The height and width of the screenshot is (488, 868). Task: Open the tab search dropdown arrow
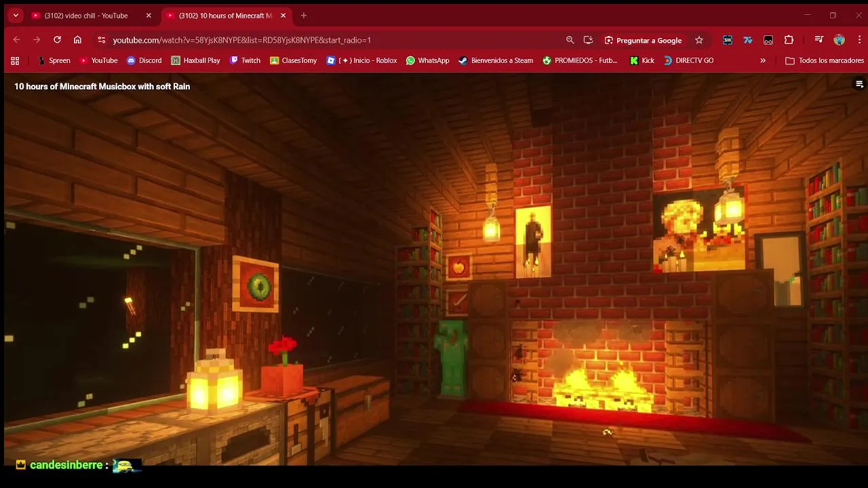point(16,15)
